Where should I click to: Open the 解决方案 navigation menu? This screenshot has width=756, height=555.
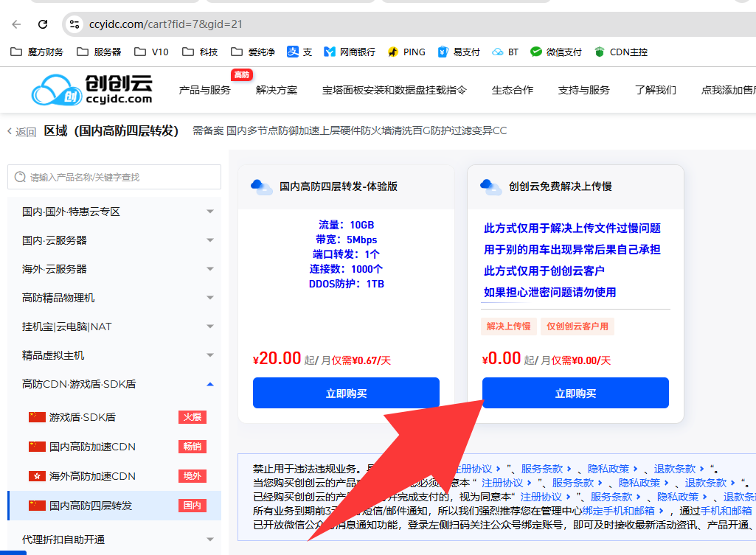[277, 90]
